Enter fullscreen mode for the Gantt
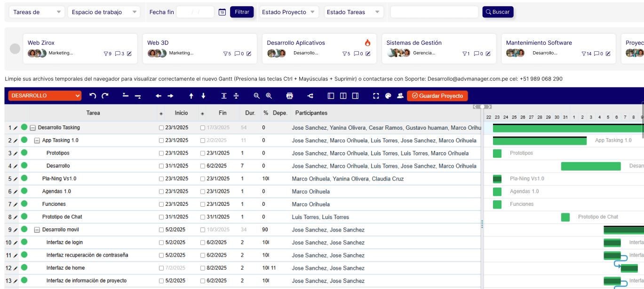Image resolution: width=644 pixels, height=289 pixels. coord(376,96)
